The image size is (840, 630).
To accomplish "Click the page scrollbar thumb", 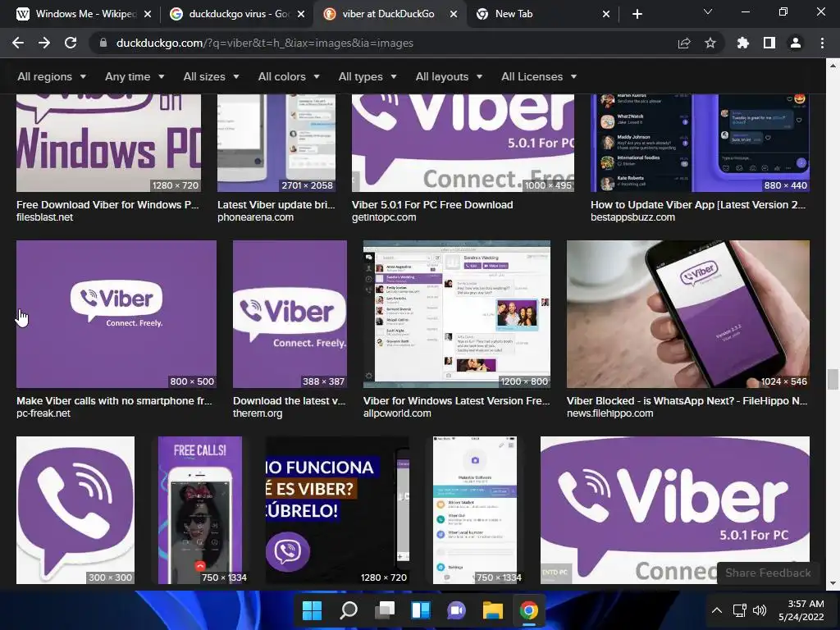I will [833, 380].
